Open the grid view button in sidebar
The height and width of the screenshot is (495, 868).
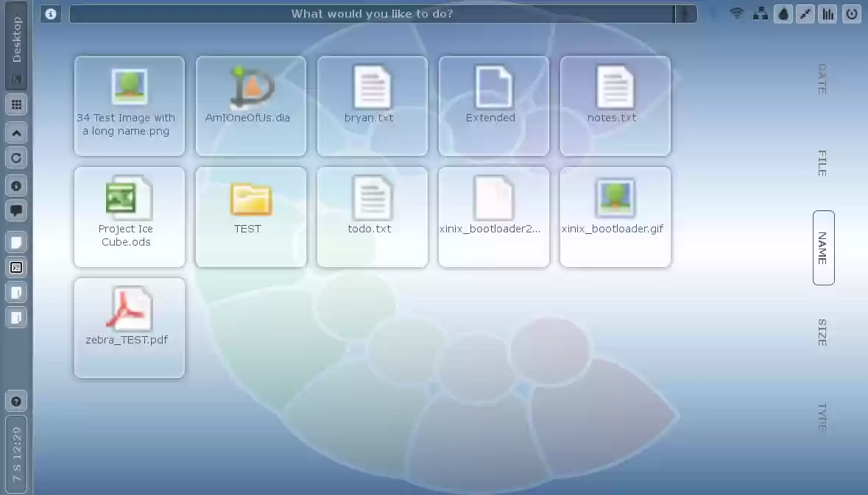coord(16,105)
